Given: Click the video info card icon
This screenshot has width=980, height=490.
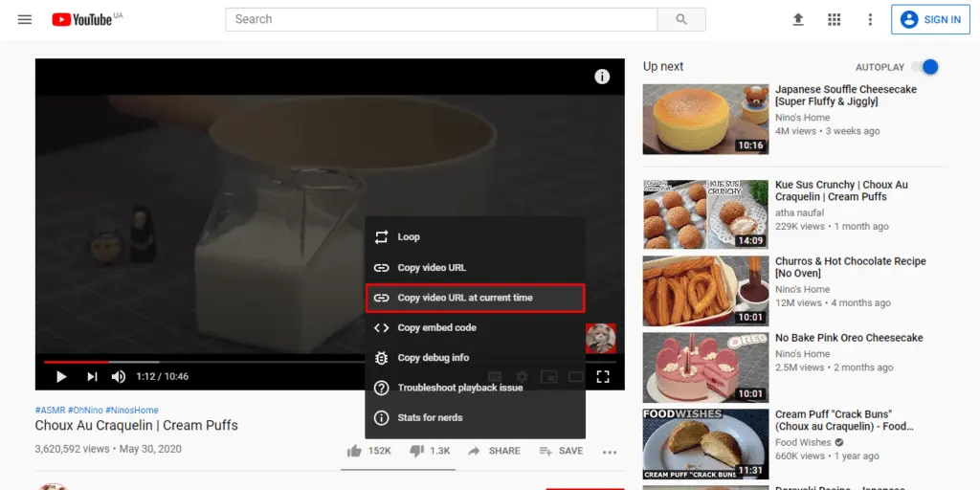Looking at the screenshot, I should [x=602, y=77].
